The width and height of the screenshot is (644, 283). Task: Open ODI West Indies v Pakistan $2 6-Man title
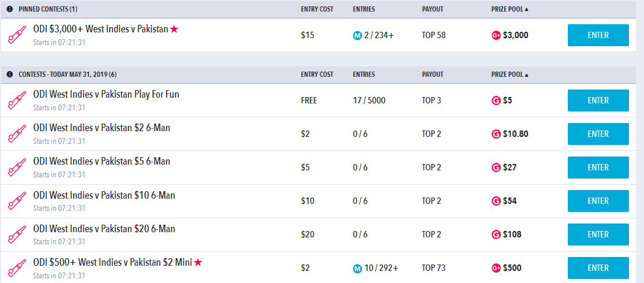click(102, 128)
